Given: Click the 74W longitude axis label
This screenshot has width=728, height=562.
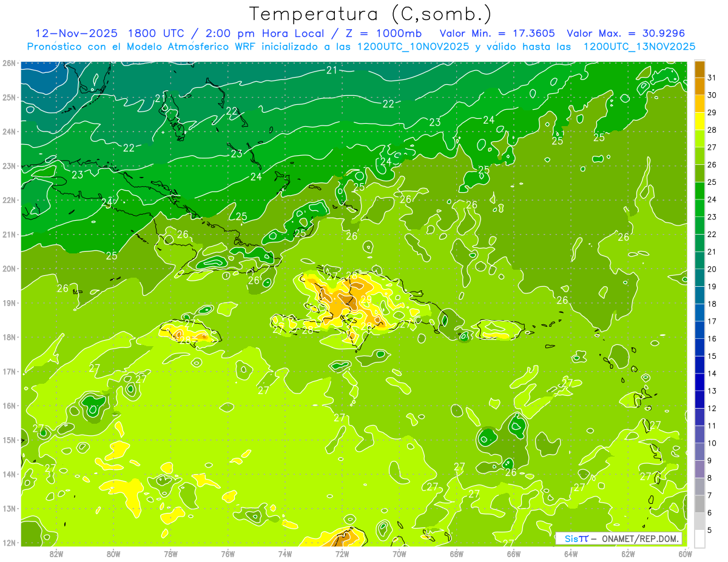Looking at the screenshot, I should 285,554.
